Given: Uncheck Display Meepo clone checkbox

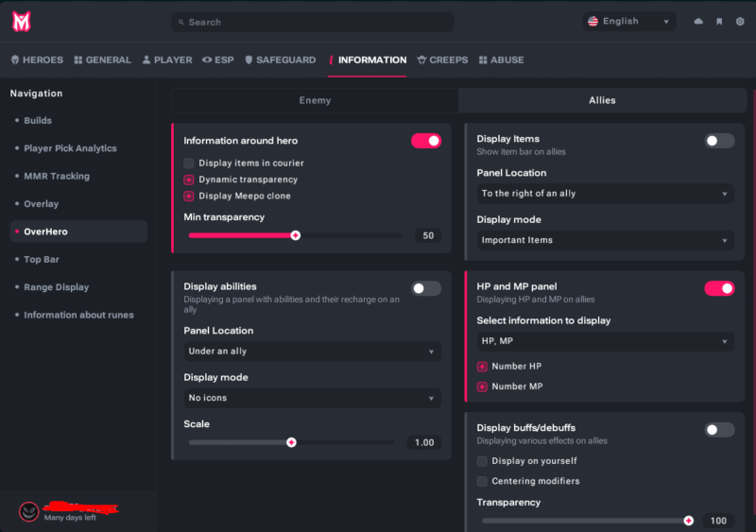Looking at the screenshot, I should (189, 196).
